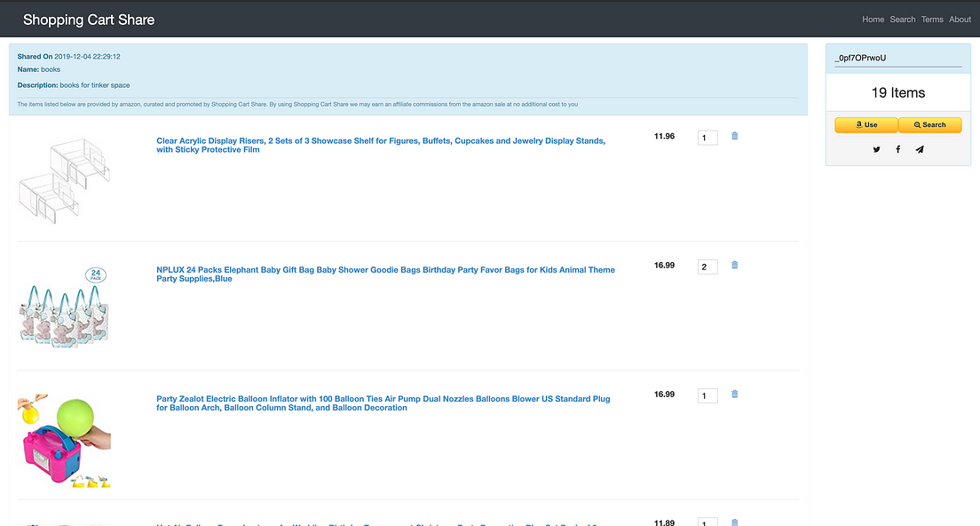
Task: Share the cart on Twitter
Action: pyautogui.click(x=876, y=149)
